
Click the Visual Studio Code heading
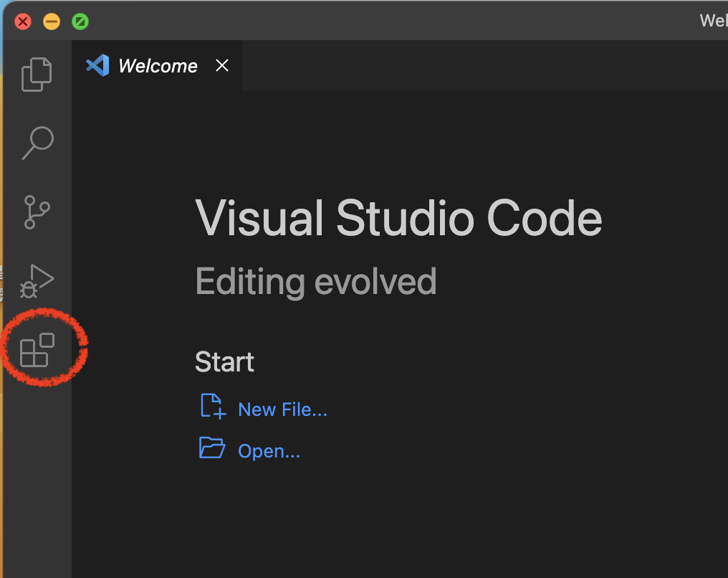[x=398, y=218]
